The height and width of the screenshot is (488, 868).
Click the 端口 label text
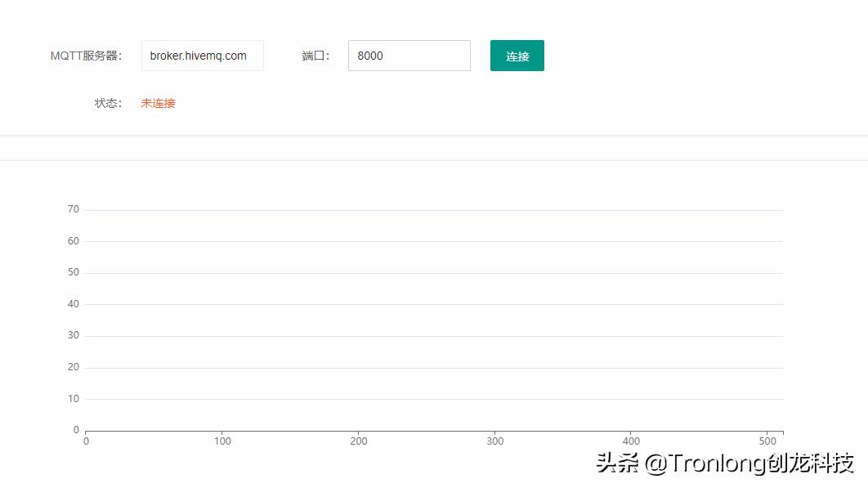(x=316, y=55)
